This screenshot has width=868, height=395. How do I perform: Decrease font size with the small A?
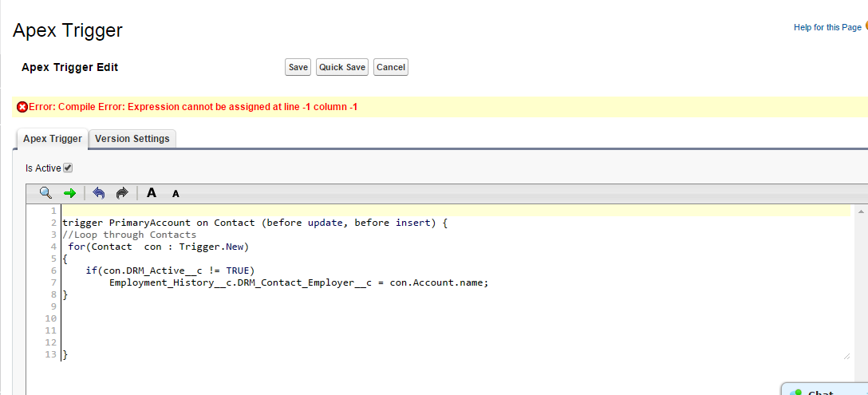click(x=176, y=194)
